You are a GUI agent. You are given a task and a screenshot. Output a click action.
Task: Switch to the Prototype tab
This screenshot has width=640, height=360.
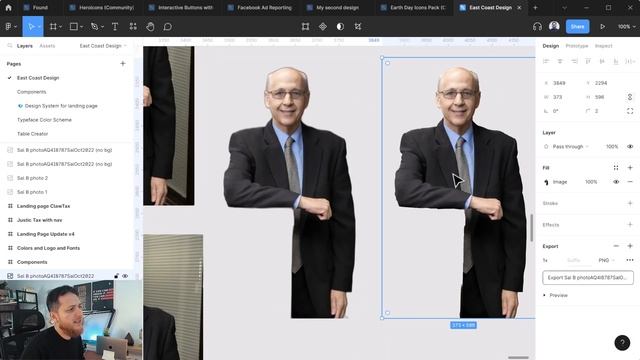click(577, 46)
